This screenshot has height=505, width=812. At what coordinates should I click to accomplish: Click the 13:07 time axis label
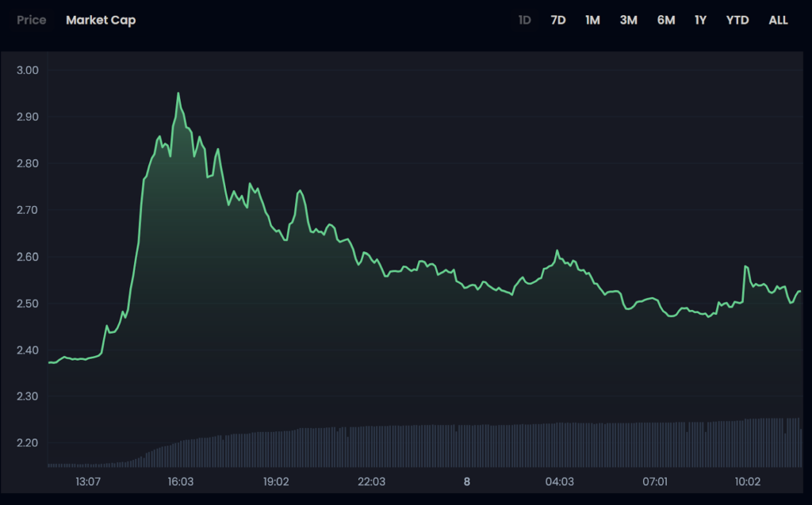pos(87,482)
